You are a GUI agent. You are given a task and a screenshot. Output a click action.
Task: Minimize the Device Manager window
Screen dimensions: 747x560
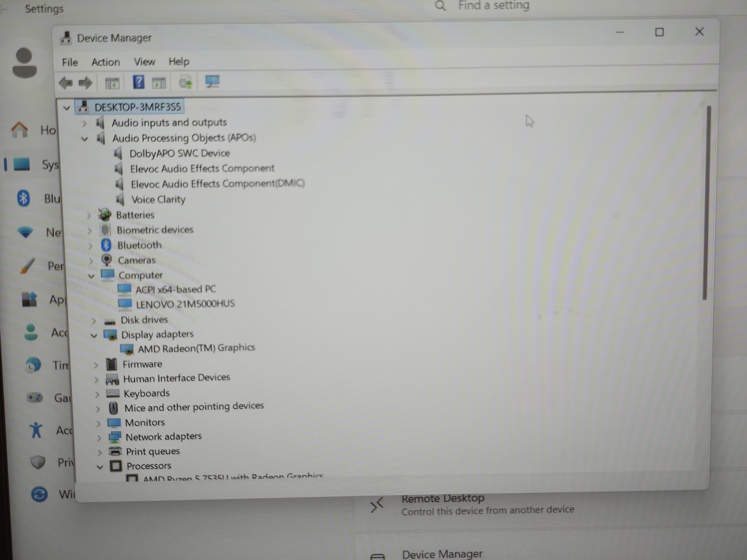(x=620, y=32)
